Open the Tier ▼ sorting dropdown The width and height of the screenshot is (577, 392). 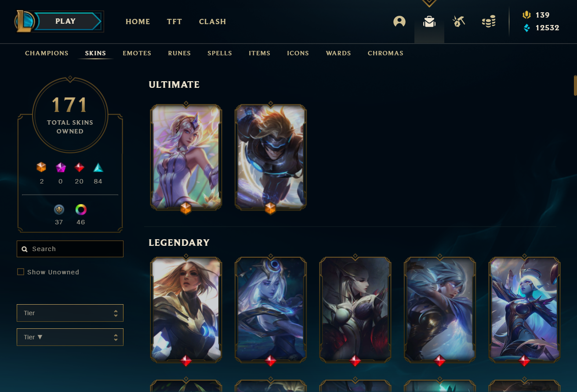click(70, 337)
